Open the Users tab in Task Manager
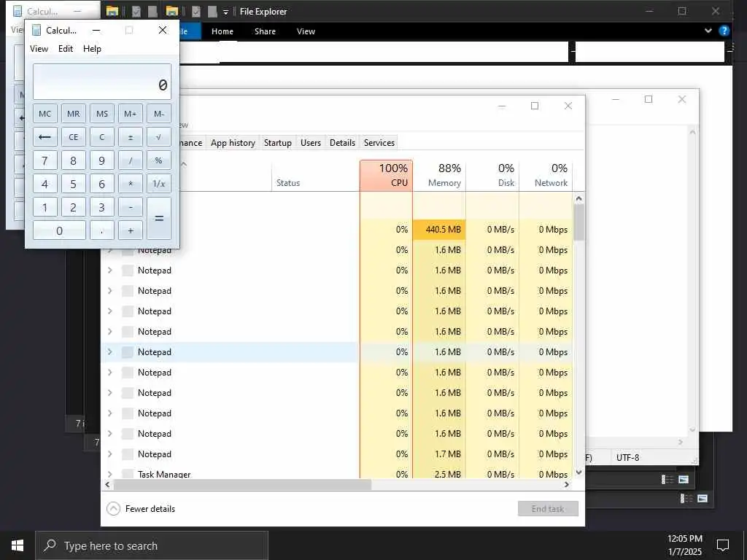Viewport: 747px width, 560px height. tap(311, 143)
